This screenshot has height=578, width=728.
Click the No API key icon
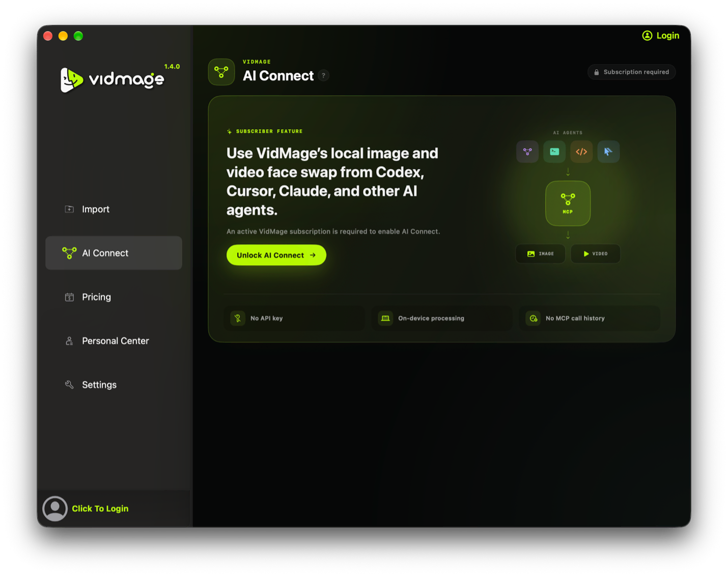tap(238, 319)
